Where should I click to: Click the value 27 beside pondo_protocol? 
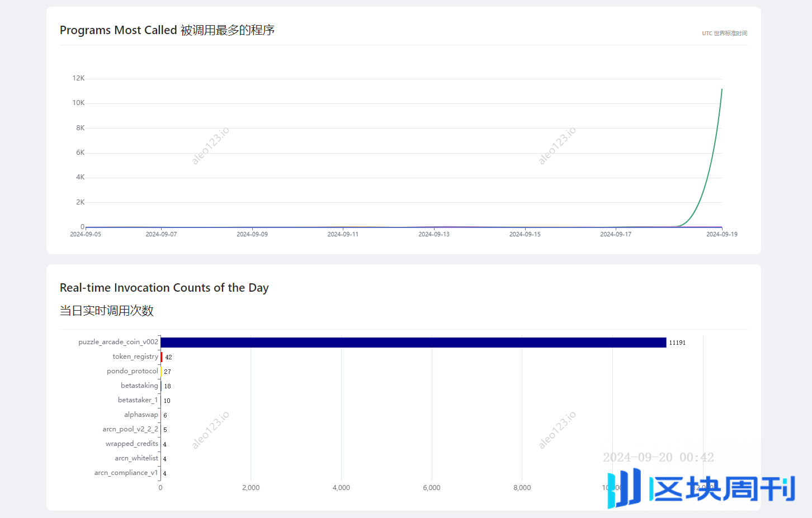[x=167, y=372]
